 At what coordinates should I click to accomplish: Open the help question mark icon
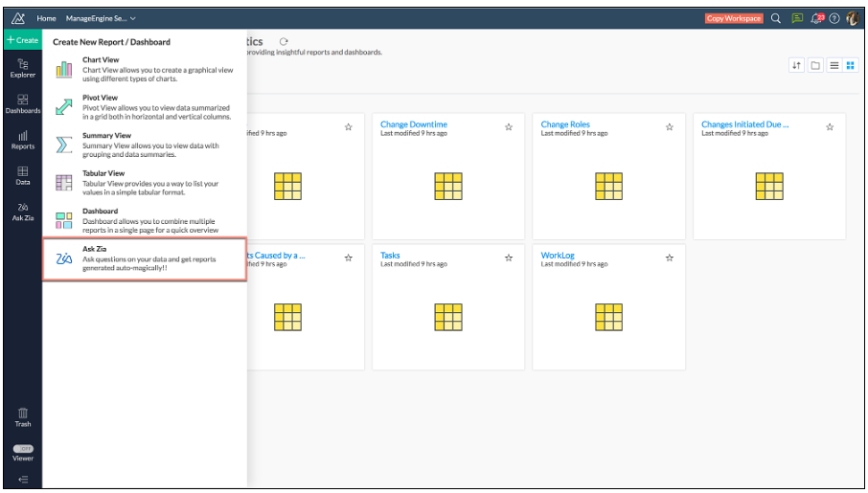pos(834,18)
